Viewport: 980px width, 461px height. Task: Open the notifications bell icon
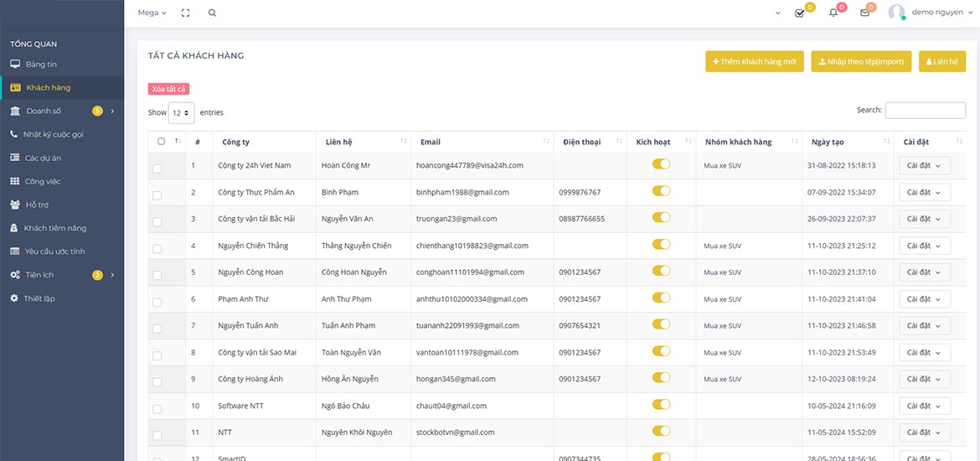click(x=833, y=13)
